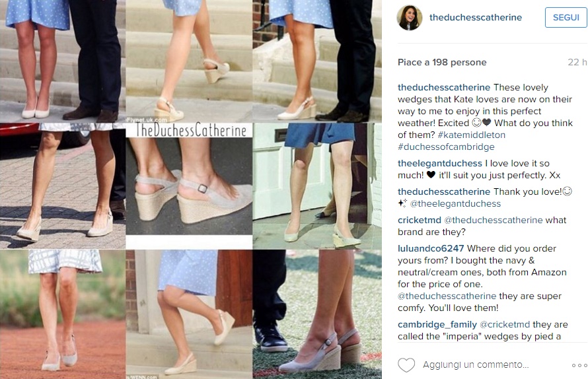Focus the Aggiungi un commento field
Image resolution: width=588 pixels, height=379 pixels.
tap(476, 364)
